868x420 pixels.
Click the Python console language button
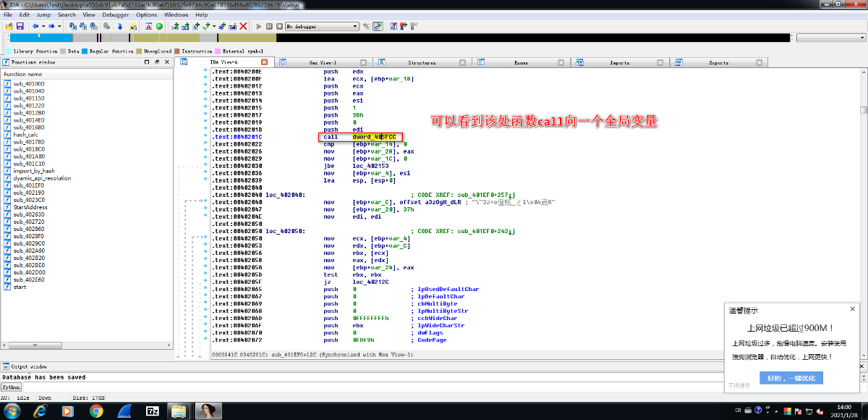12,387
